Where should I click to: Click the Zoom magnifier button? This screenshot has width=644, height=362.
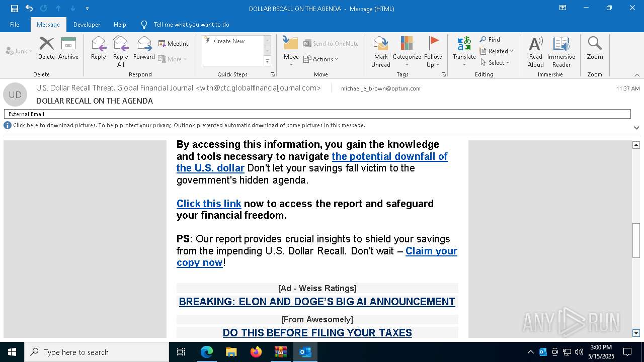point(595,48)
